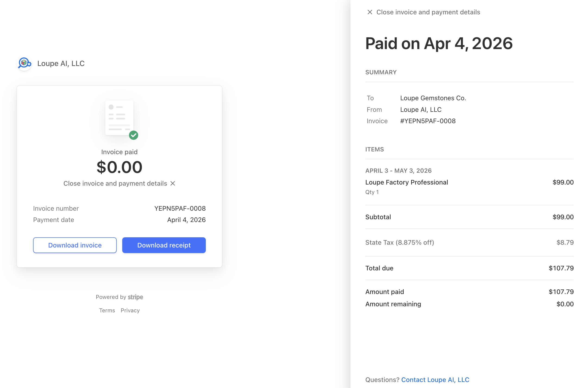Image resolution: width=588 pixels, height=388 pixels.
Task: Click payment date April 4, 2026
Action: pyautogui.click(x=187, y=220)
